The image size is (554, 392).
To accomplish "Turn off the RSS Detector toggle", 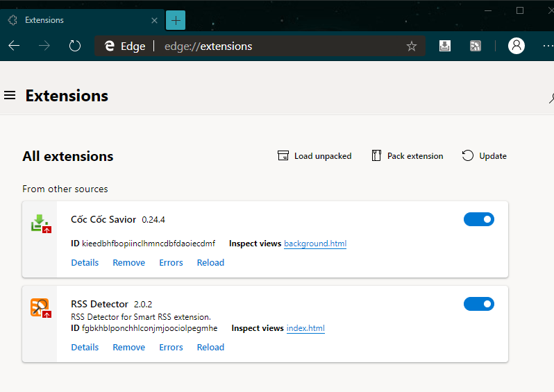I will click(x=478, y=304).
